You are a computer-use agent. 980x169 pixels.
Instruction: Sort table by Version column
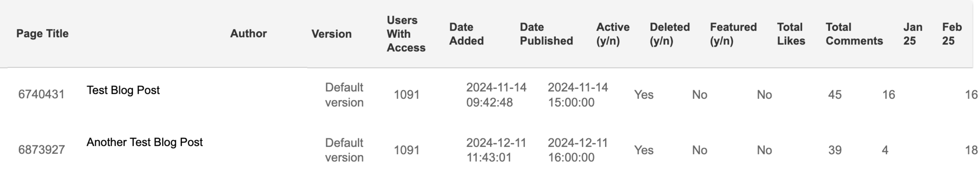331,34
